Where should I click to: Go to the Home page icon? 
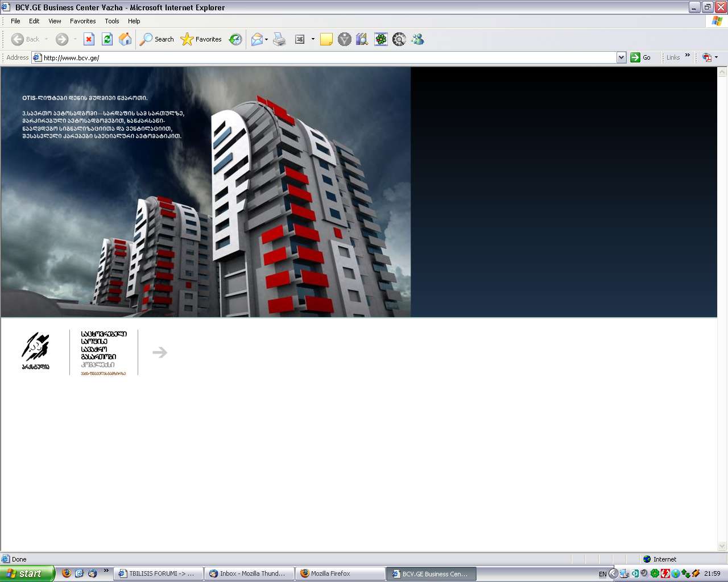(125, 39)
